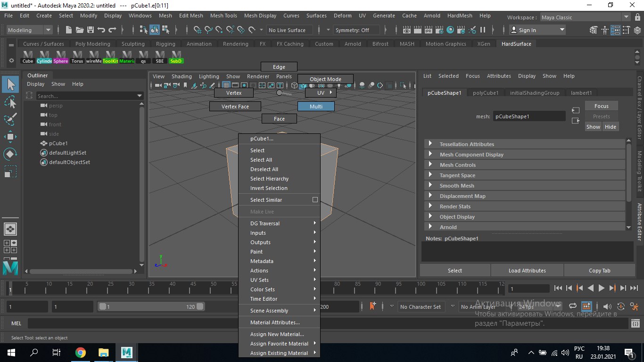Go to the start of the playback range

(558, 288)
